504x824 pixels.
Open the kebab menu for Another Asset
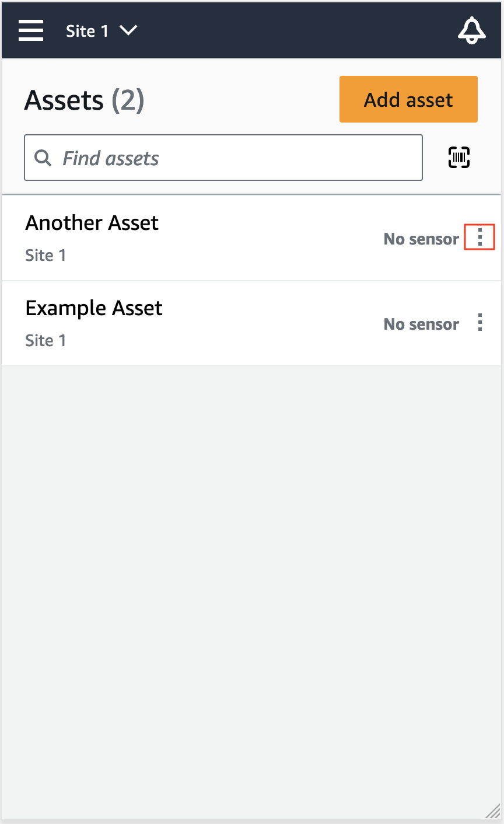[x=480, y=237]
